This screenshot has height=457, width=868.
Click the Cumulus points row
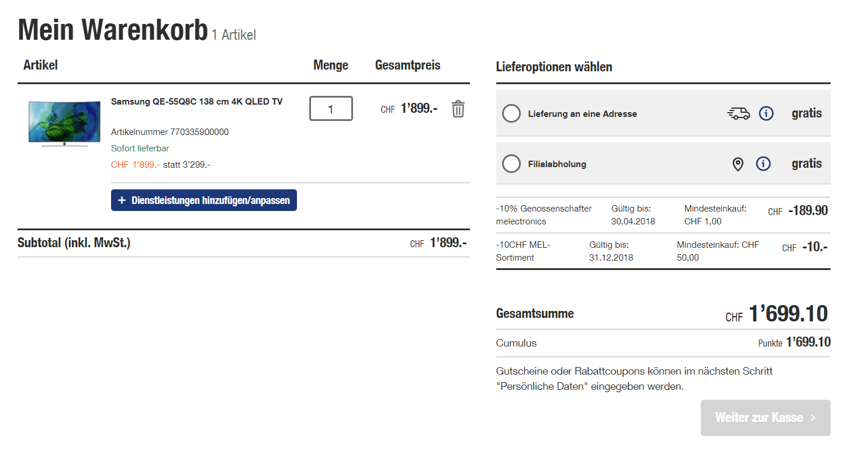click(662, 343)
